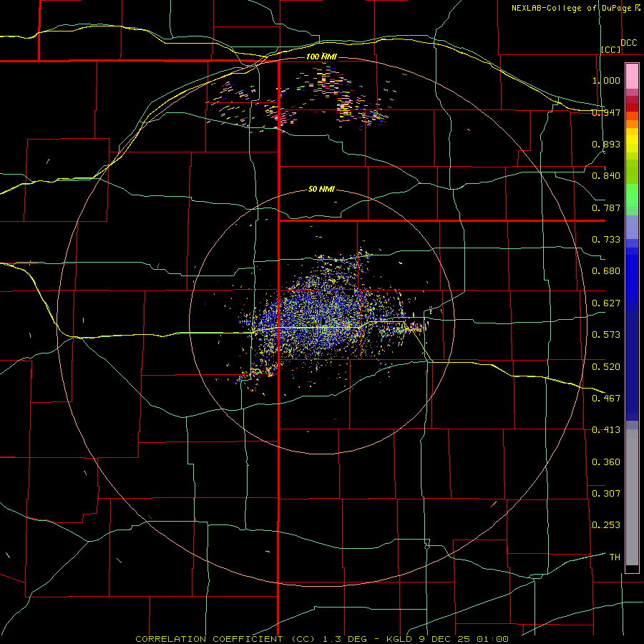Screen dimensions: 644x644
Task: Click the green segment of the color bar
Action: (632, 195)
